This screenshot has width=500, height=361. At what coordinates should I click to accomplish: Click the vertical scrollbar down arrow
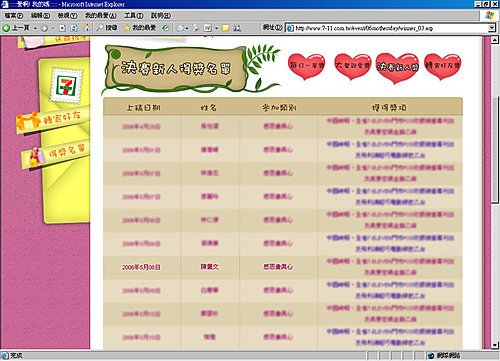point(495,345)
